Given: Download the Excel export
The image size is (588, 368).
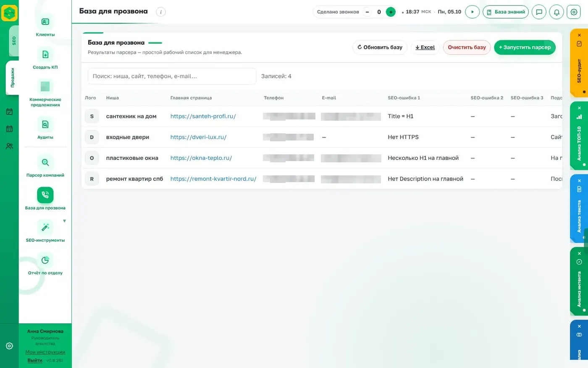Looking at the screenshot, I should (x=425, y=47).
